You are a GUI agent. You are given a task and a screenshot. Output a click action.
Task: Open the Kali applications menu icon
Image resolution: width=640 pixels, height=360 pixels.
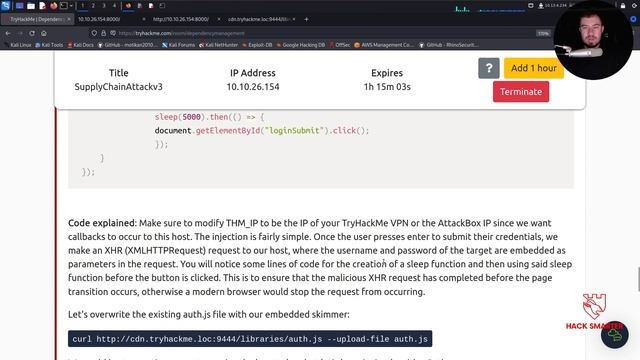tap(6, 5)
